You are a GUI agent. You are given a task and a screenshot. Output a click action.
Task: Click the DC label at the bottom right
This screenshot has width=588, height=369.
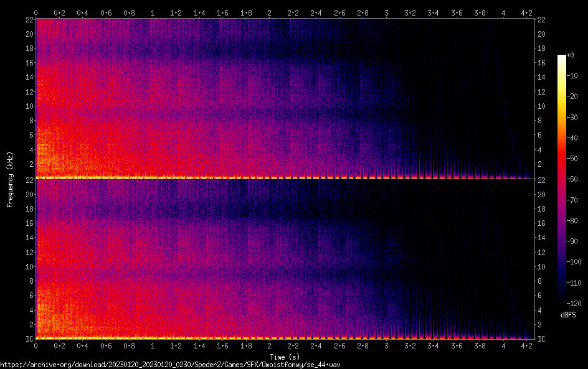tap(542, 339)
